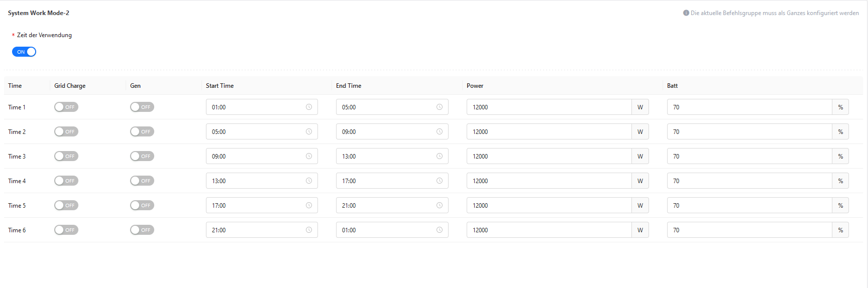Click the Time 2 Batt percentage field
This screenshot has height=288, width=868.
coord(749,131)
